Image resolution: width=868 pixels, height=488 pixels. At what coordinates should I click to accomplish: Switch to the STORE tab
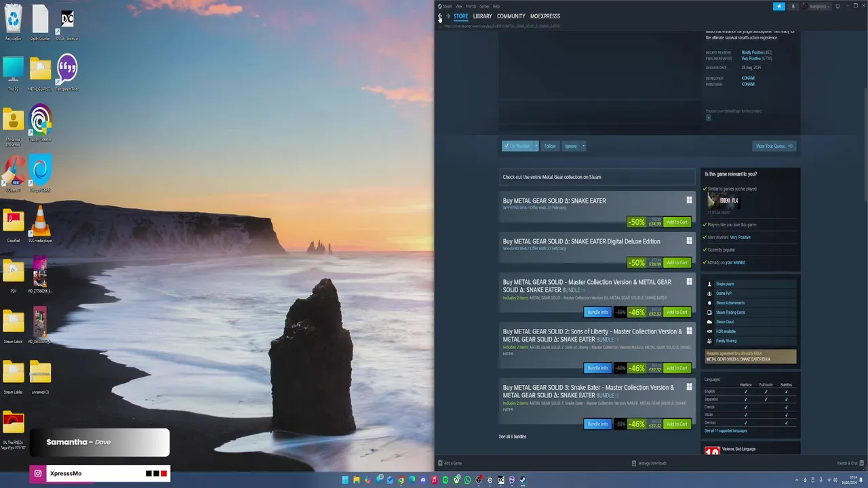(460, 16)
